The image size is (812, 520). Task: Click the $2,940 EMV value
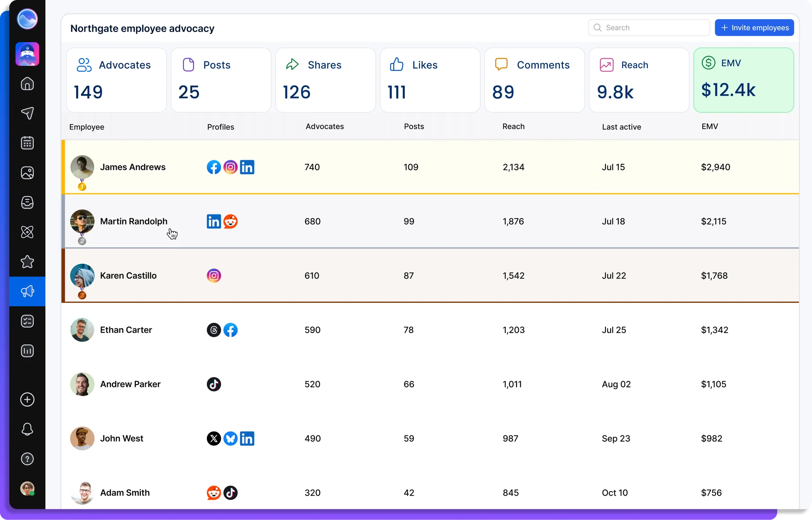[x=716, y=167]
